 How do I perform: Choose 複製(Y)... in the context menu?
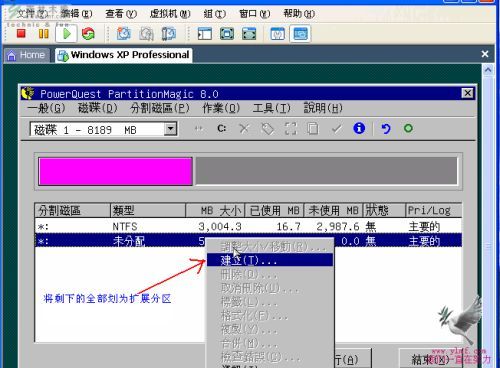(x=270, y=330)
